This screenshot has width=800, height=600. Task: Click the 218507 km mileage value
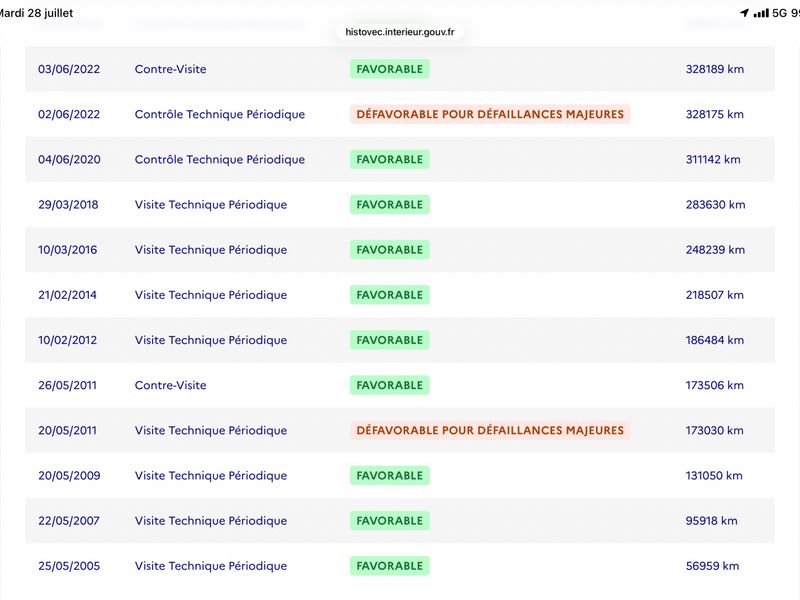click(714, 295)
